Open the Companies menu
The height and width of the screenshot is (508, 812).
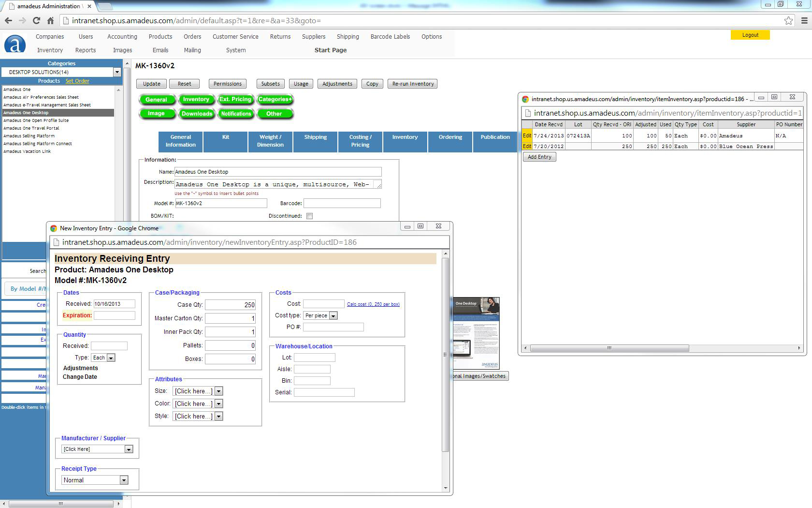pos(50,36)
